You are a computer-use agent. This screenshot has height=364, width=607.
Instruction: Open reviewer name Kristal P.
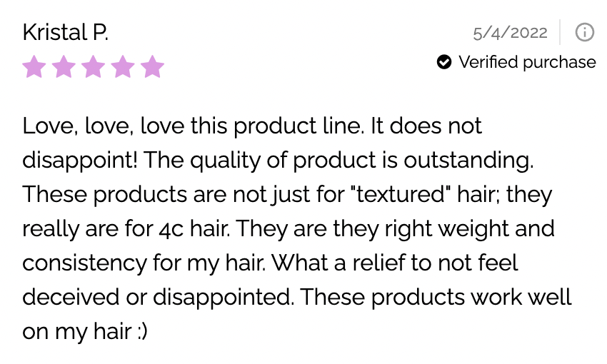pyautogui.click(x=65, y=32)
